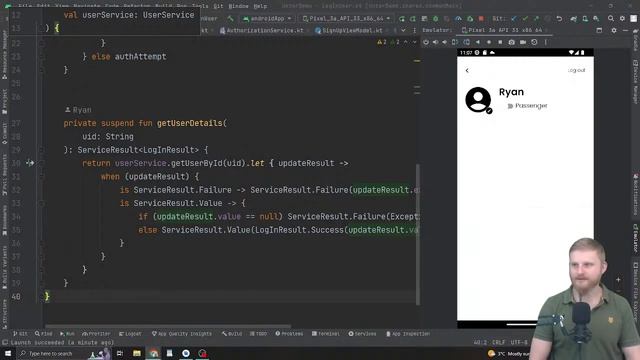Open App Quality Insights tool window
The width and height of the screenshot is (640, 360).
coord(182,334)
